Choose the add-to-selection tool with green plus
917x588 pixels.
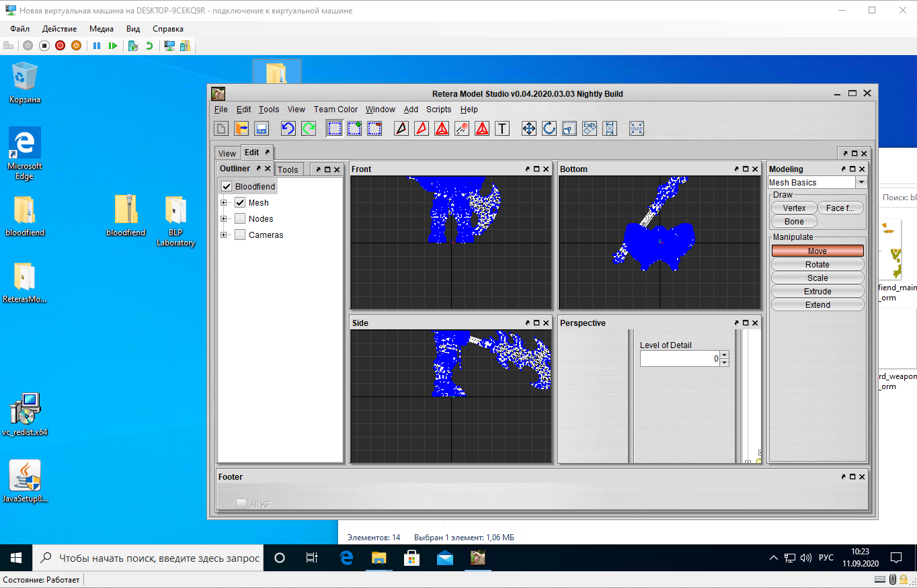coord(354,128)
